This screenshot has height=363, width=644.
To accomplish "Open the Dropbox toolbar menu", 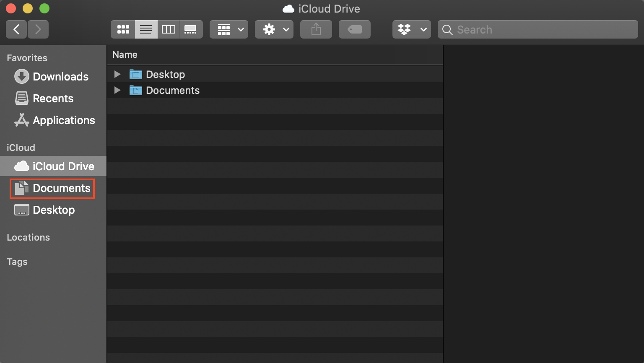I will pyautogui.click(x=411, y=29).
